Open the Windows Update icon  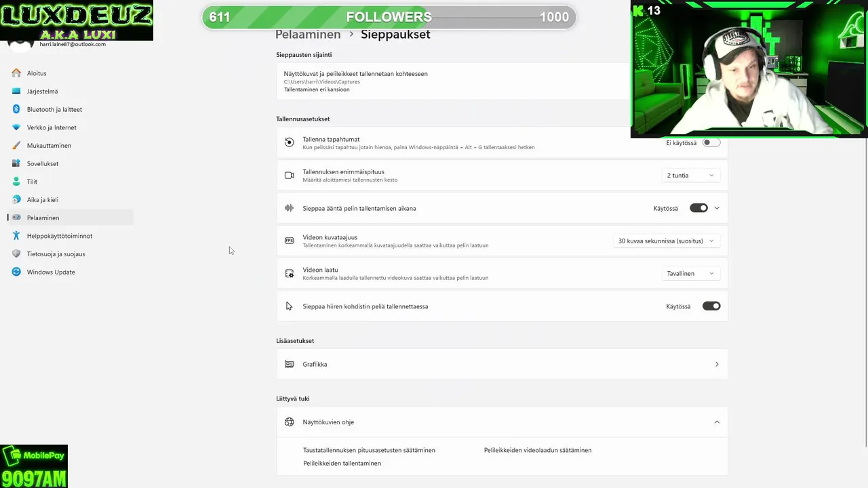coord(16,272)
